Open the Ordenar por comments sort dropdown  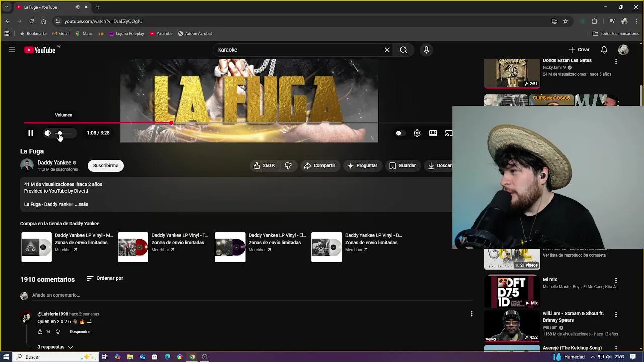pos(105,278)
